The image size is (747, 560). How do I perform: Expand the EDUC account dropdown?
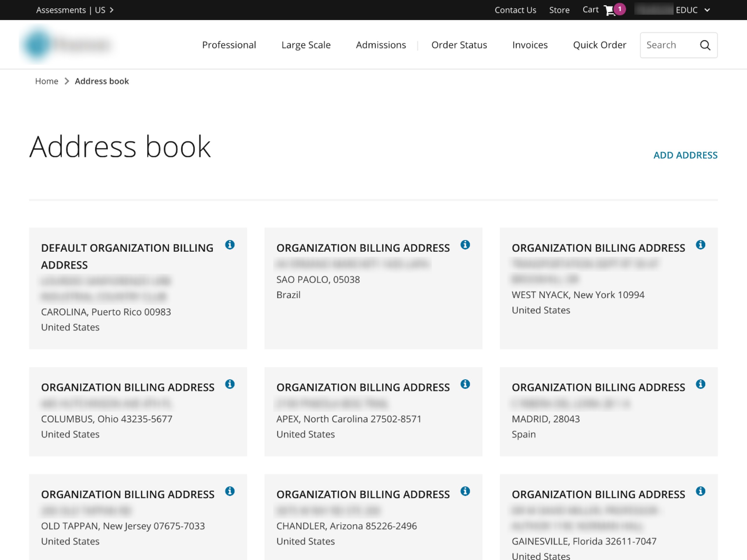(x=707, y=10)
